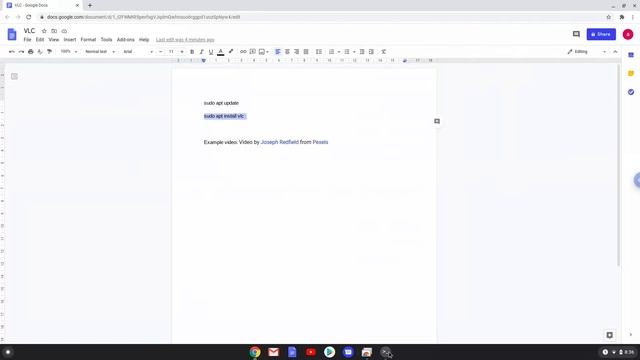640x360 pixels.
Task: Open the Keep side panel icon
Action: coord(631,73)
